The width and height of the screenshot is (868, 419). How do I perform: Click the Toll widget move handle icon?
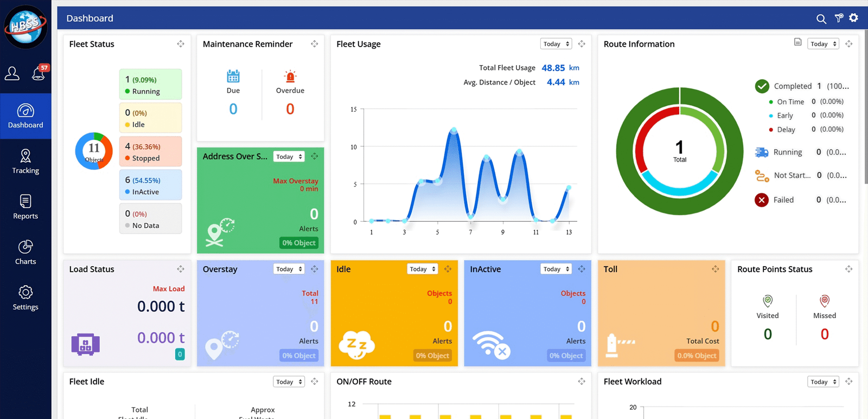coord(716,269)
